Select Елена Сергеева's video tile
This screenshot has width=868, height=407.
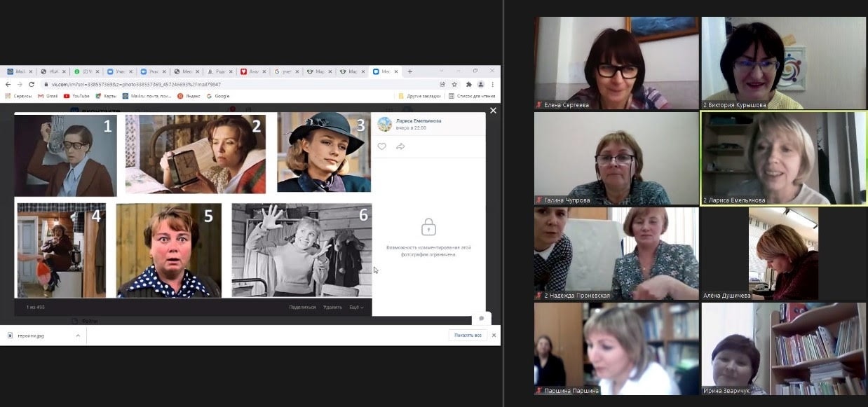point(616,63)
